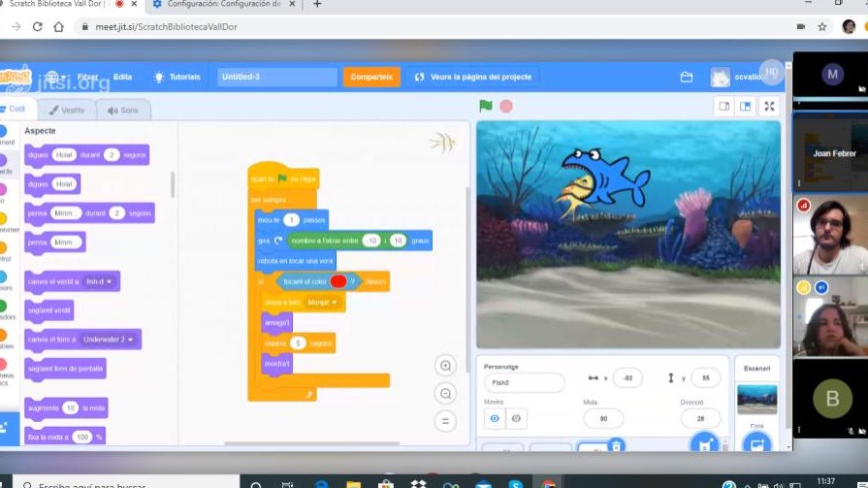Switch to large stage layout
868x488 pixels.
click(746, 107)
